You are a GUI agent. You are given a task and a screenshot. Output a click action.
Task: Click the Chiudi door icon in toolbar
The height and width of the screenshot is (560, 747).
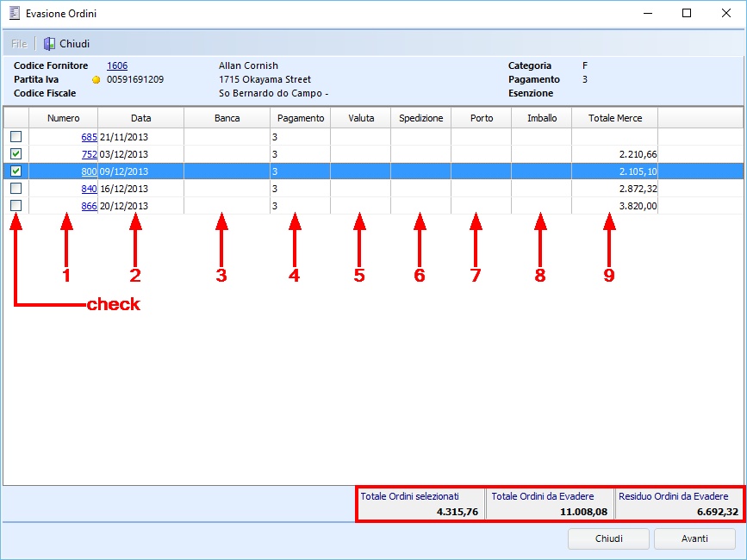[x=49, y=44]
